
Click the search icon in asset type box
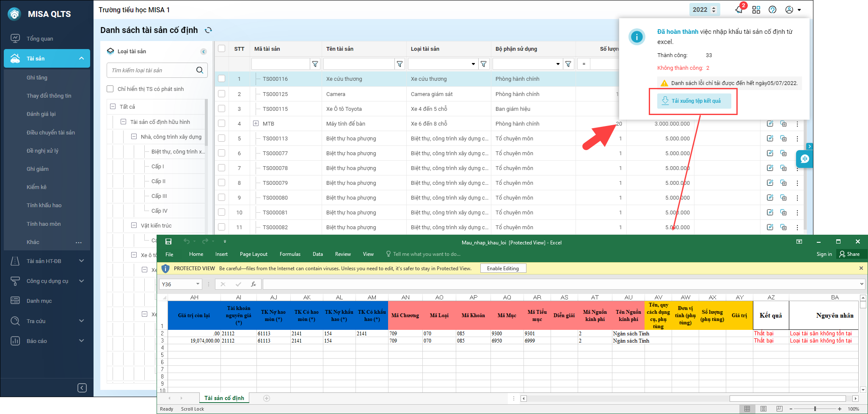tap(200, 70)
